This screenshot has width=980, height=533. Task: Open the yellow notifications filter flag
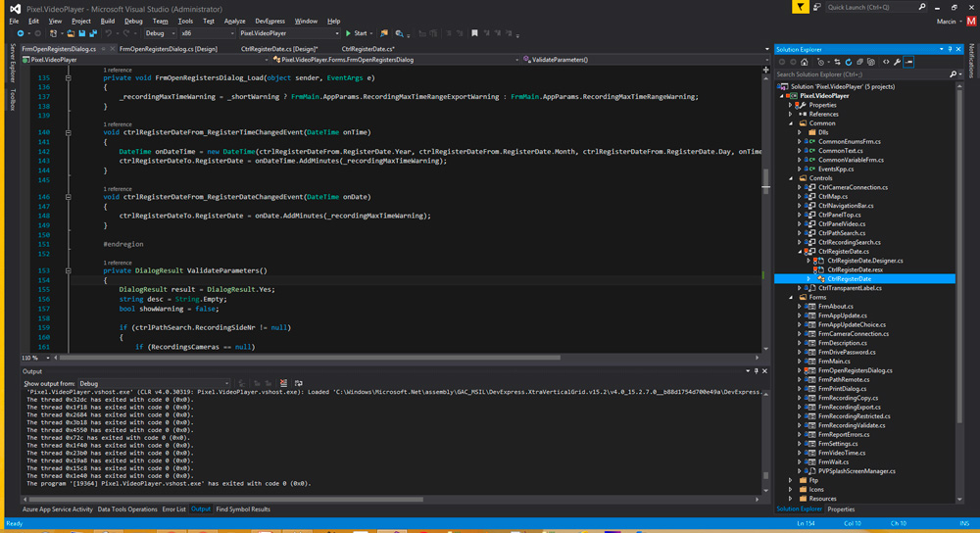pyautogui.click(x=800, y=7)
